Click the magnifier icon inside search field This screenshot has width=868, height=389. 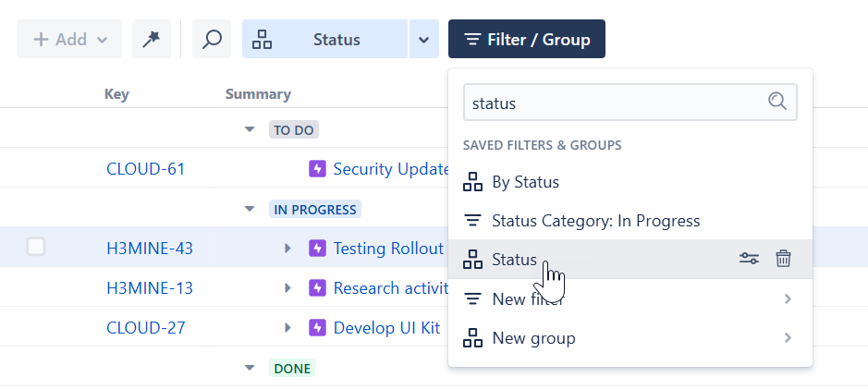[777, 103]
